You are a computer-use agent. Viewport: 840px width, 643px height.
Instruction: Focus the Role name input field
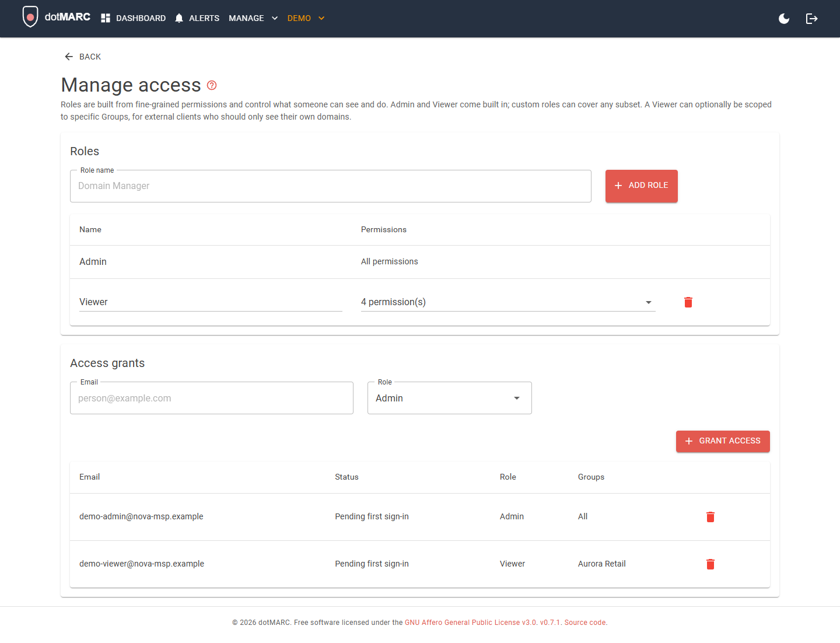331,186
